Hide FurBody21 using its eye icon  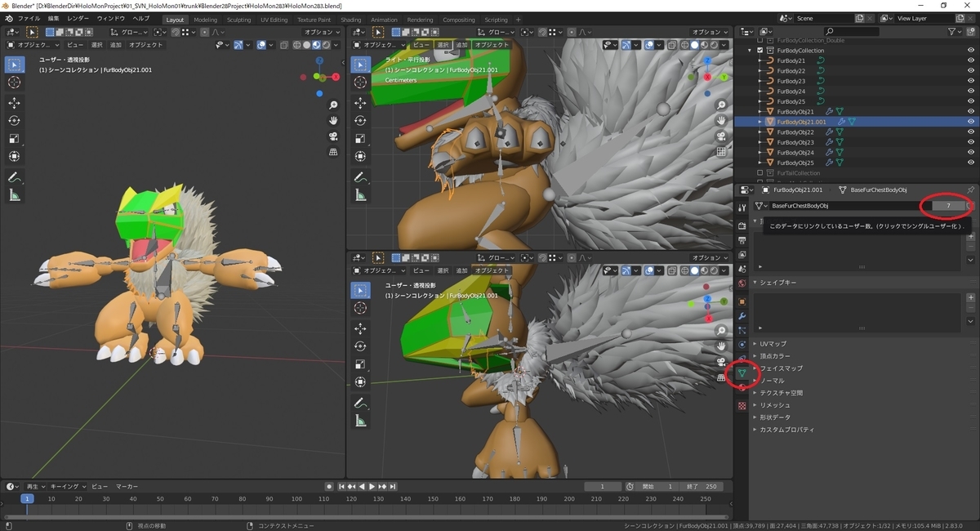(x=970, y=60)
